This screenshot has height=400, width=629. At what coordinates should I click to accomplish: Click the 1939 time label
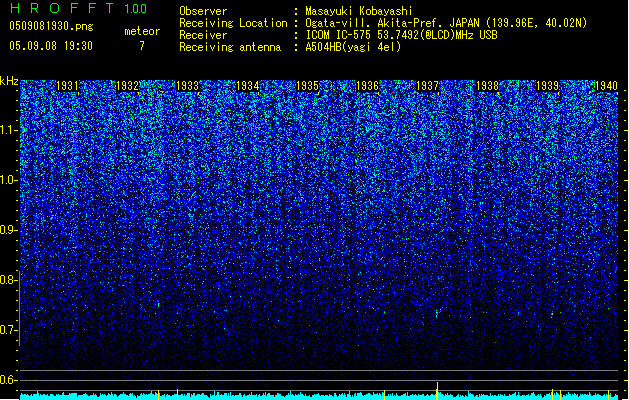click(548, 86)
